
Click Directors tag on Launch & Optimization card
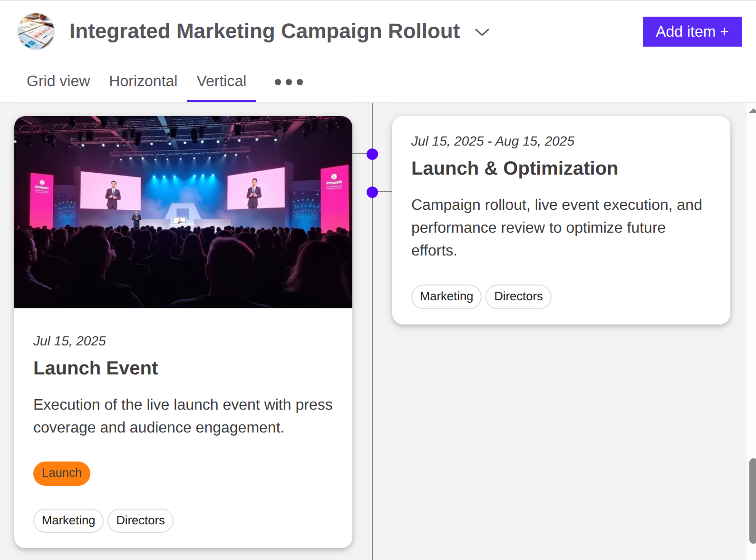(518, 296)
